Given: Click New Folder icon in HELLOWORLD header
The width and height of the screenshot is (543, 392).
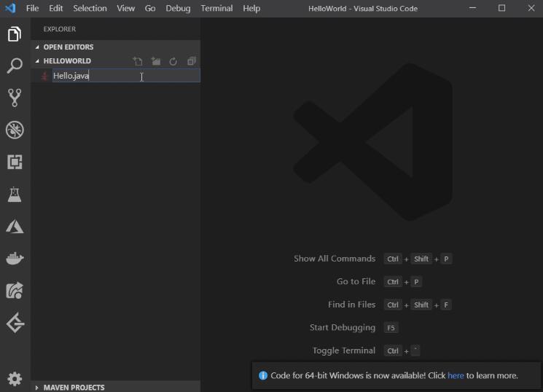Looking at the screenshot, I should coord(156,61).
